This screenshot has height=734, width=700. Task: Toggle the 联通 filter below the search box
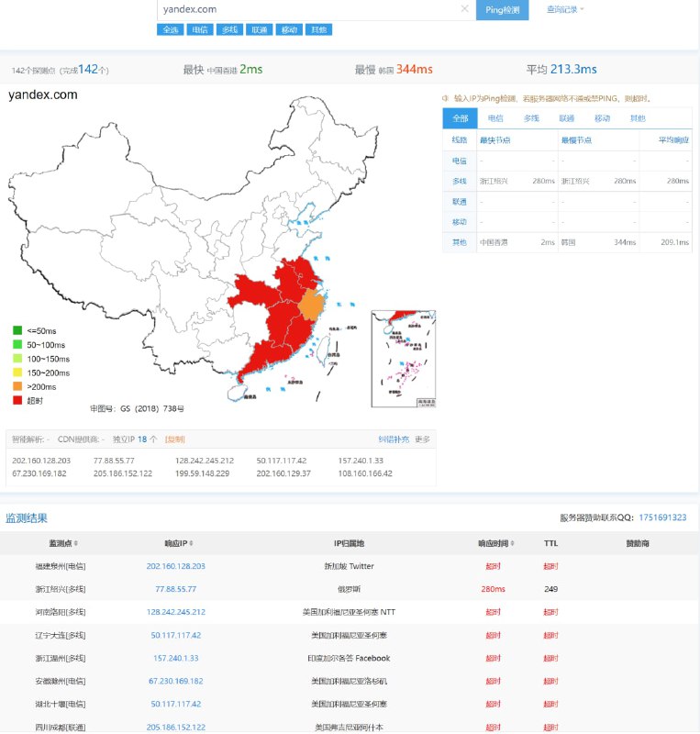click(260, 30)
